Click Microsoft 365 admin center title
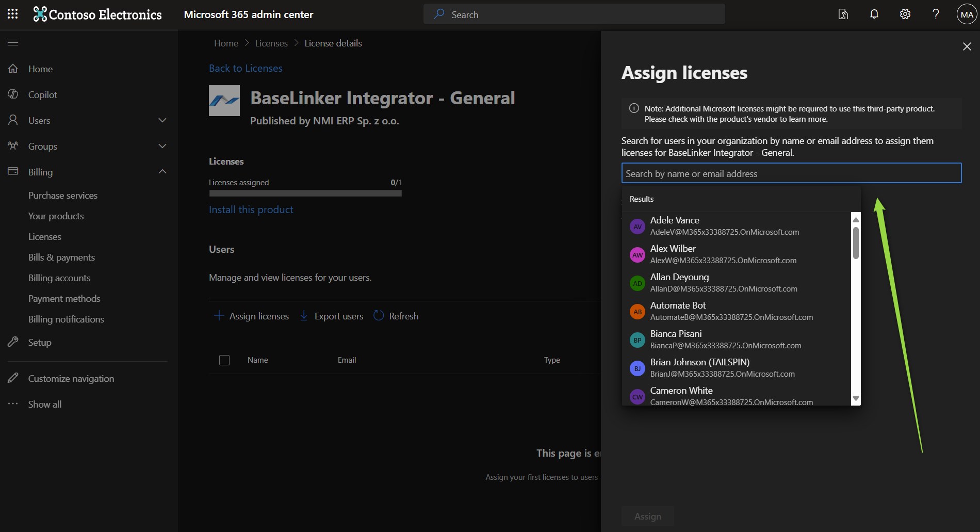 tap(249, 14)
